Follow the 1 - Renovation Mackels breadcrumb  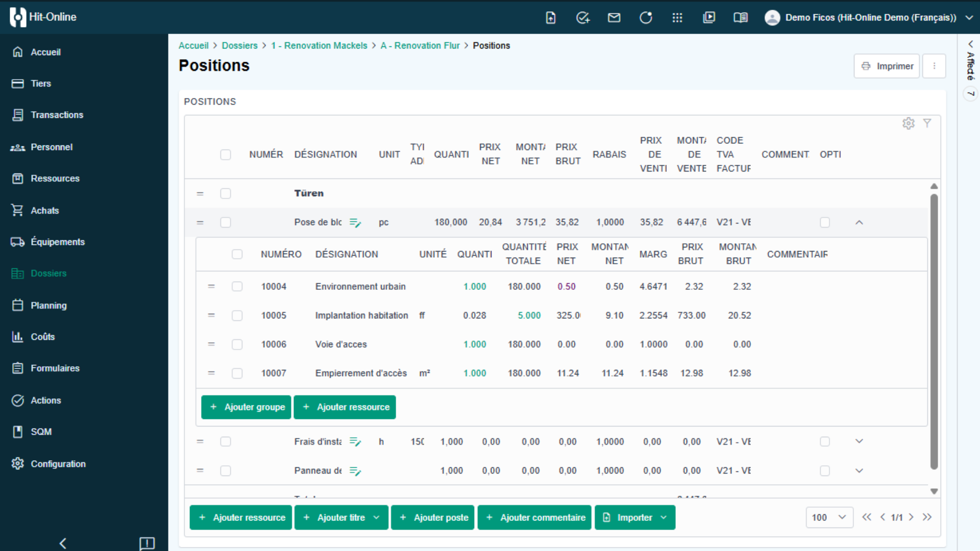319,45
